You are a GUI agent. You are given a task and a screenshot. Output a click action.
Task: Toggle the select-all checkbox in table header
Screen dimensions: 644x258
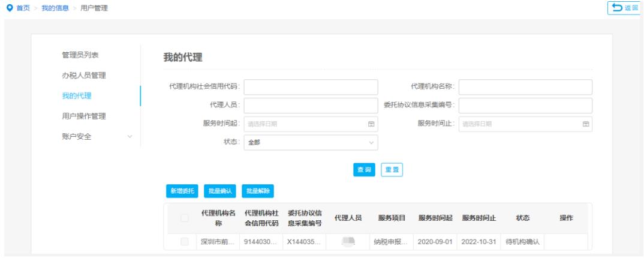click(x=185, y=218)
